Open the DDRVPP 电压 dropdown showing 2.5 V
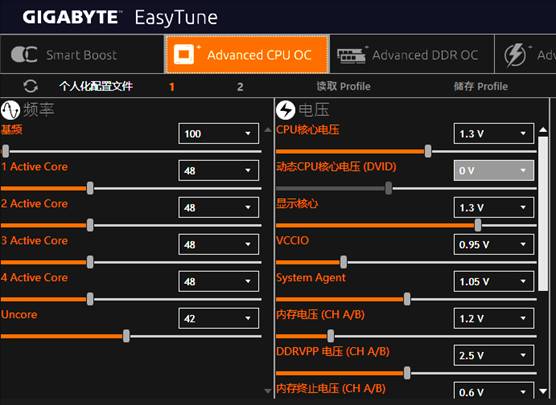Viewport: 556px width, 405px height. 494,355
